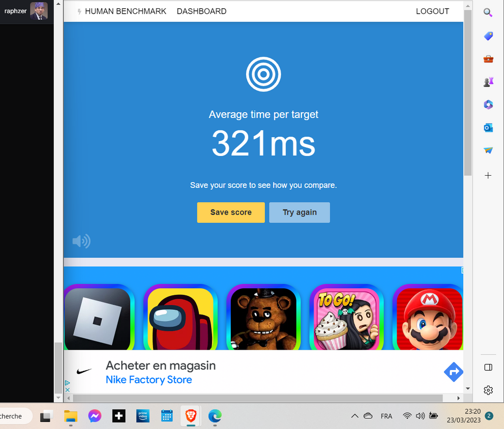Click the Save score button

(x=231, y=213)
